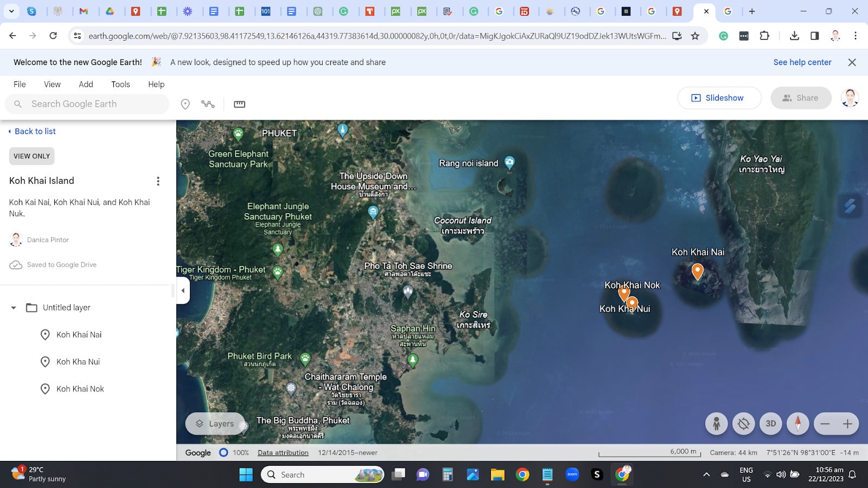Screen dimensions: 868x488
Task: Open the Tools menu
Action: [120, 84]
